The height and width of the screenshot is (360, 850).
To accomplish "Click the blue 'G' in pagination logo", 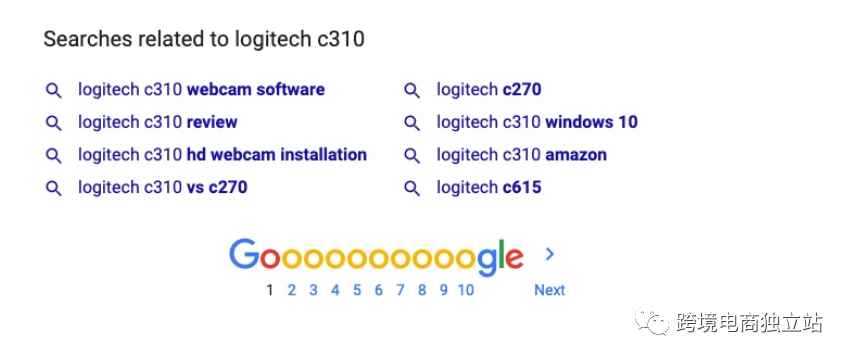I will point(244,254).
